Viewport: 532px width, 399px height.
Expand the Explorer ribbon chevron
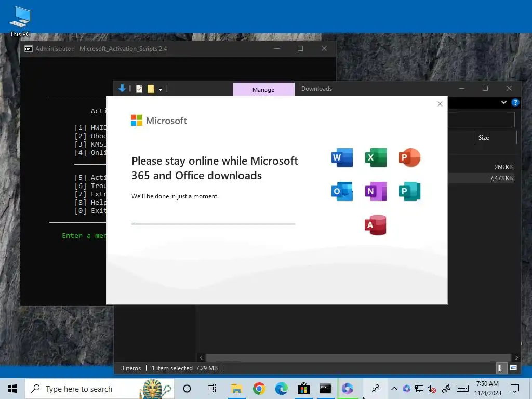click(x=504, y=102)
